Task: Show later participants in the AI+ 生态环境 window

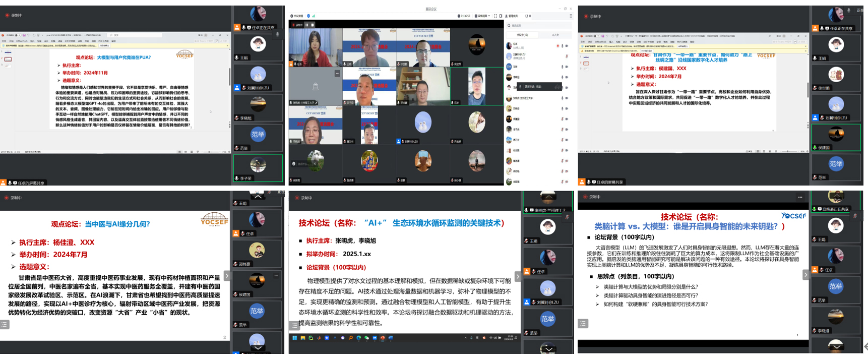Action: point(548,348)
